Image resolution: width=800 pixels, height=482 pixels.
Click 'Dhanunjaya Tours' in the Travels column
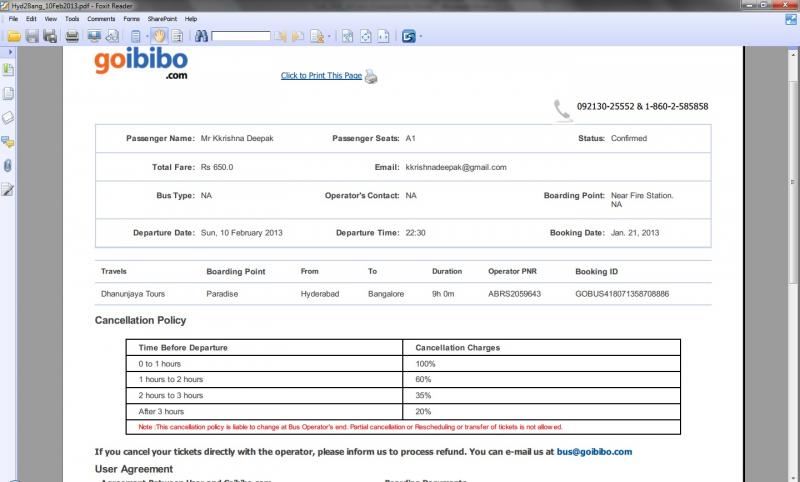coord(133,294)
